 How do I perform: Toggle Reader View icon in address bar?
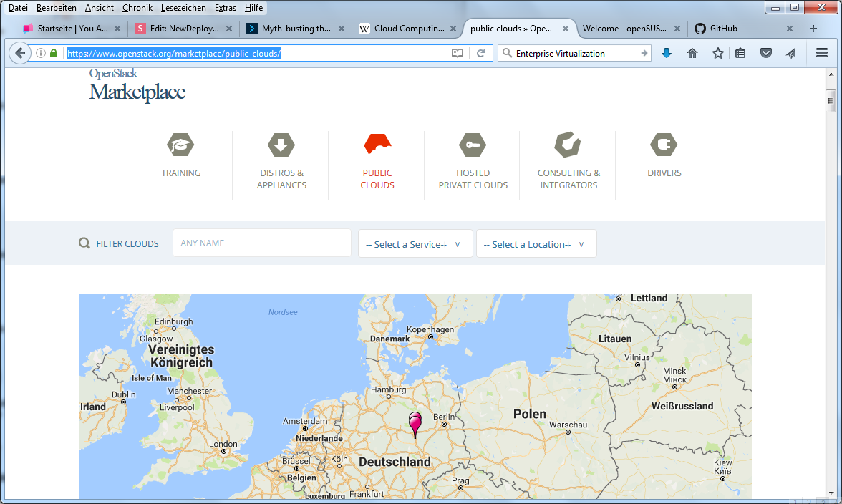(x=457, y=53)
